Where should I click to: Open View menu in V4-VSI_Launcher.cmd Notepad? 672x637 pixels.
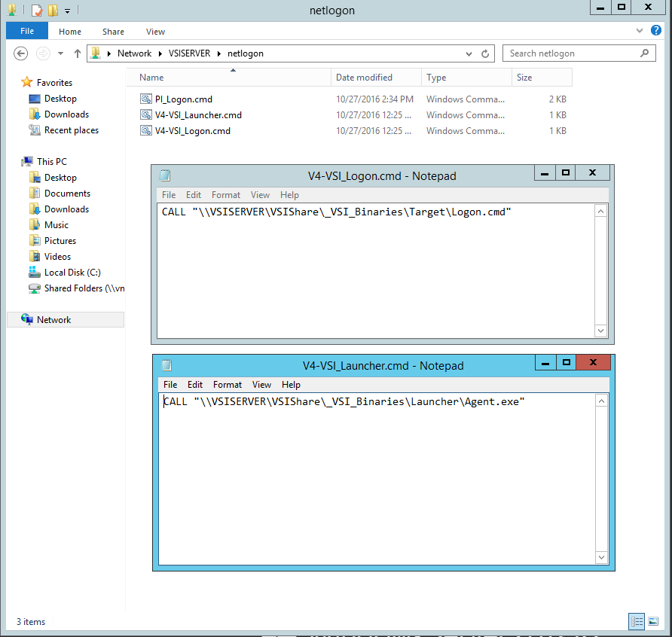coord(261,385)
